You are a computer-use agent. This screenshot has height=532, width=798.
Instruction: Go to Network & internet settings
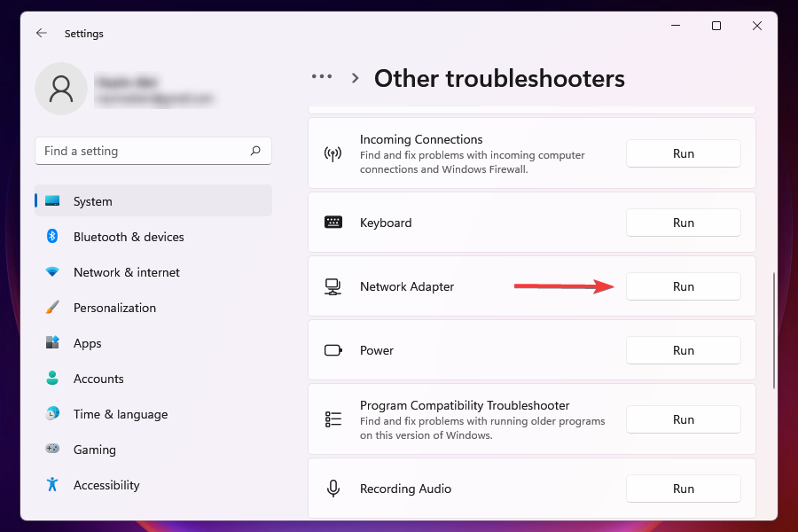click(153, 272)
